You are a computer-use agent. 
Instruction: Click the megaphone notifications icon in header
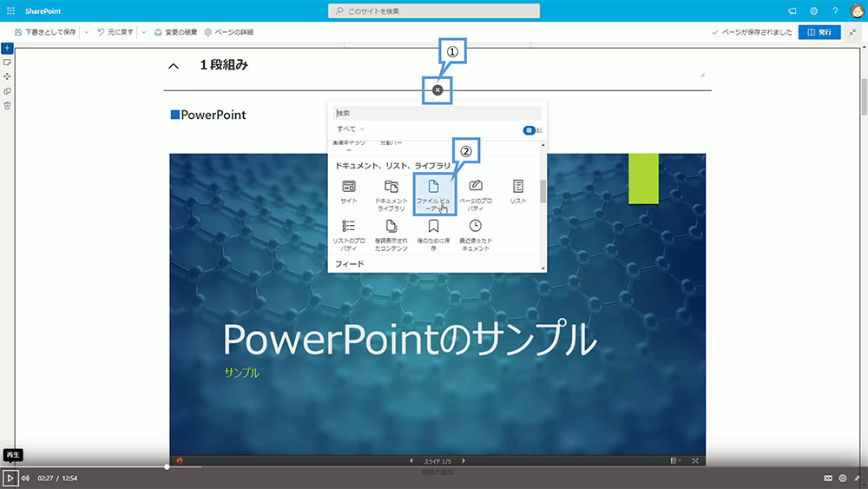[792, 10]
